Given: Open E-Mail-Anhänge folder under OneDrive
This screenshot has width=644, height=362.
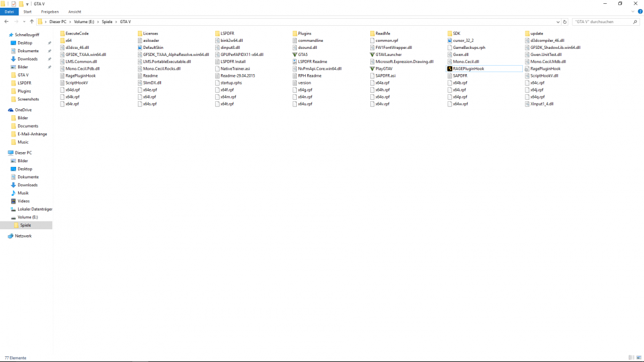Looking at the screenshot, I should 32,135.
